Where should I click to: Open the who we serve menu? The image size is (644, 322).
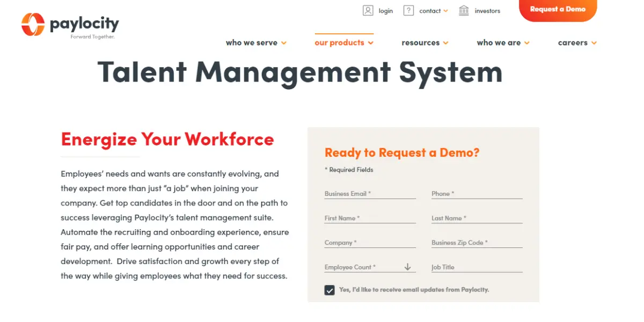pos(256,43)
